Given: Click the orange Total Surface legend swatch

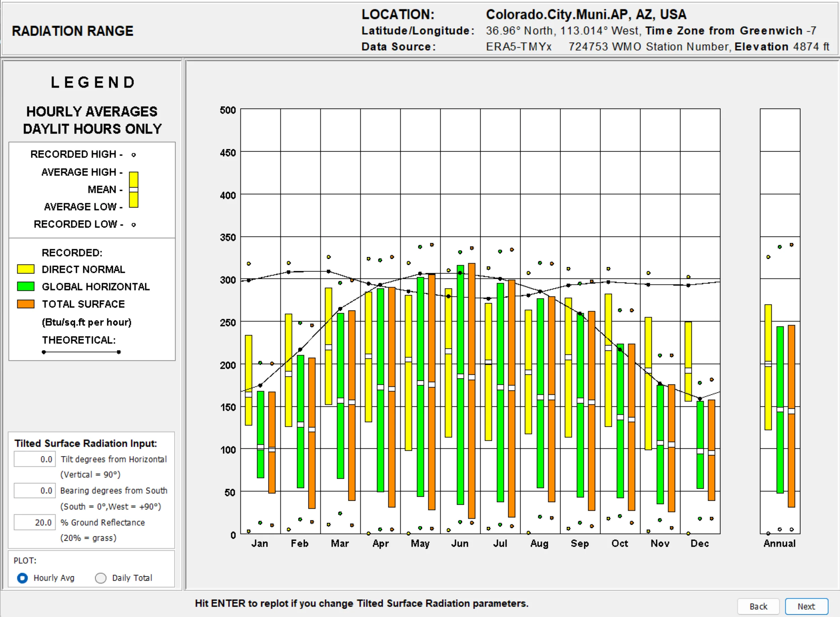Looking at the screenshot, I should point(26,304).
